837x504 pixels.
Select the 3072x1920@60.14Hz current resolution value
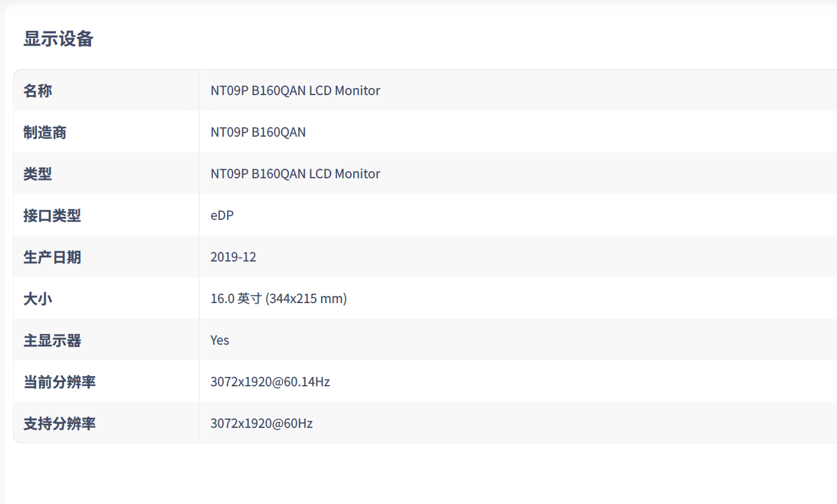click(270, 382)
